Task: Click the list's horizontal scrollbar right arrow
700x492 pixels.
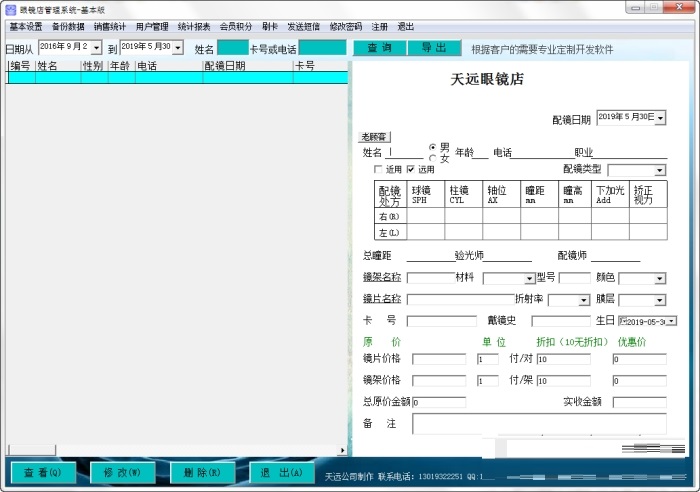Action: (x=342, y=450)
